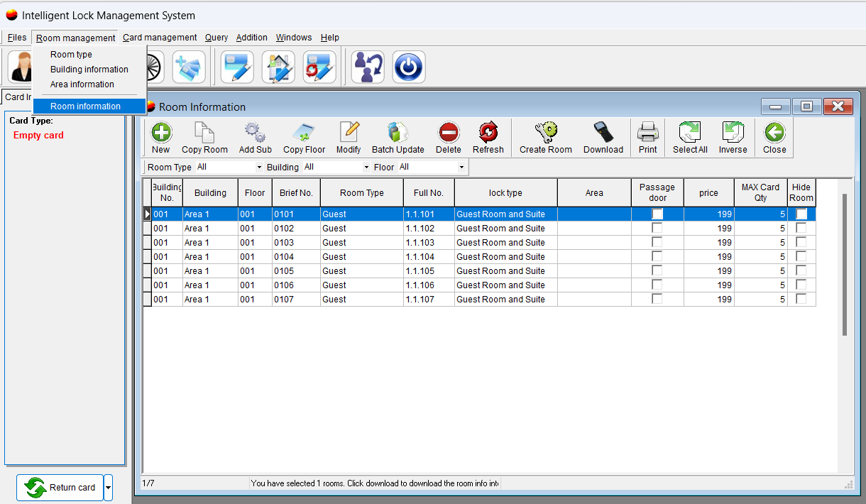Screen dimensions: 866x504
Task: Open the Help menu
Action: click(x=330, y=38)
